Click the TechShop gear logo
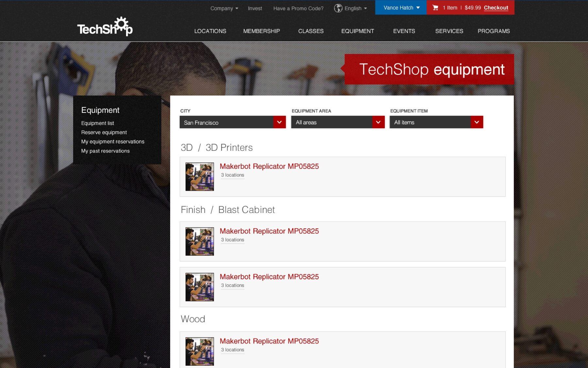Image resolution: width=588 pixels, height=368 pixels. click(105, 27)
